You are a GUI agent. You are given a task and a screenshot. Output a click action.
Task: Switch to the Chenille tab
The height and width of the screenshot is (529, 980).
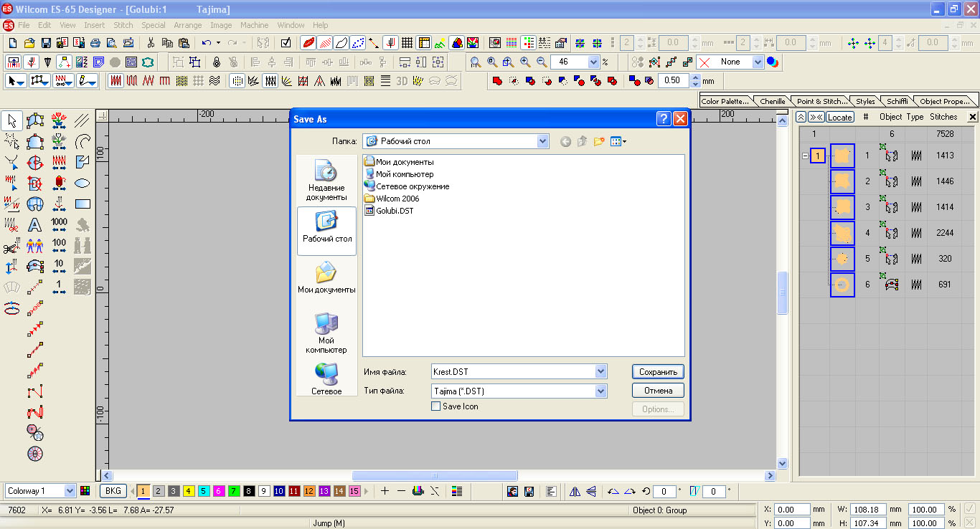[x=773, y=101]
